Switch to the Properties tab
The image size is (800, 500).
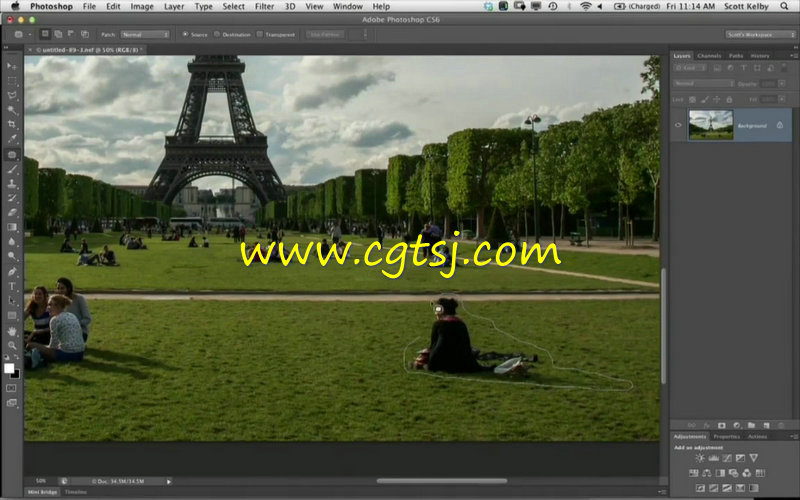click(x=727, y=437)
